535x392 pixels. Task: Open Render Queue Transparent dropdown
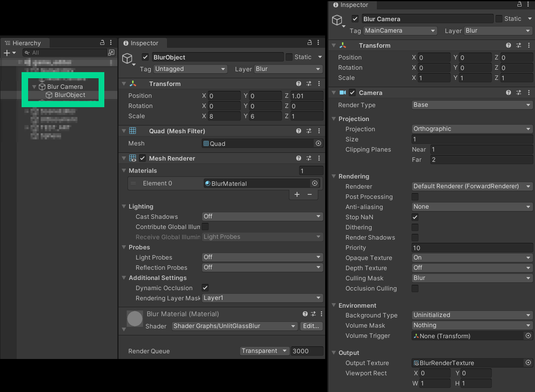coord(264,351)
